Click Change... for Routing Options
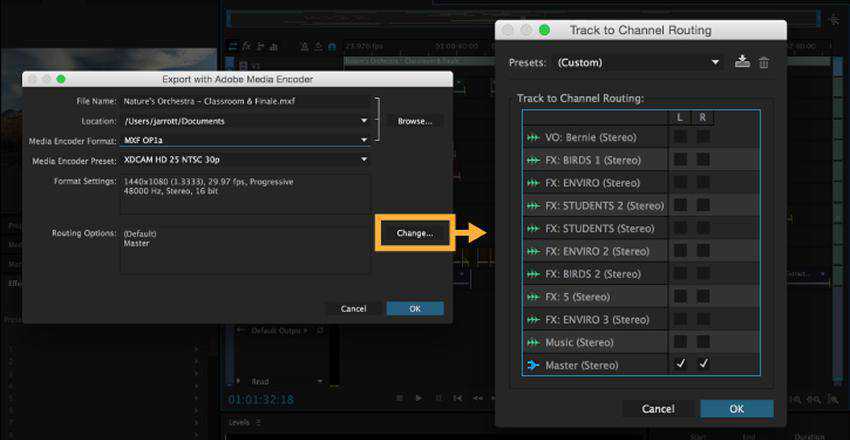 [414, 233]
